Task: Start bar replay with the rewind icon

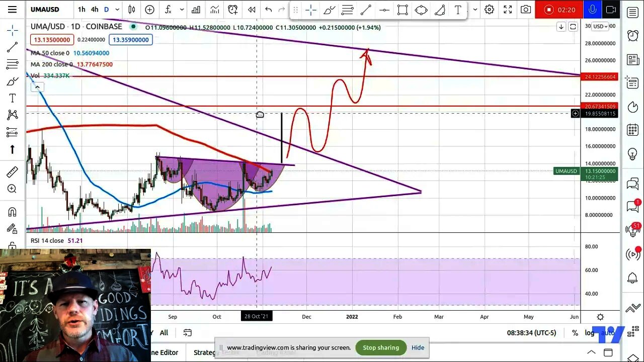Action: (x=251, y=9)
